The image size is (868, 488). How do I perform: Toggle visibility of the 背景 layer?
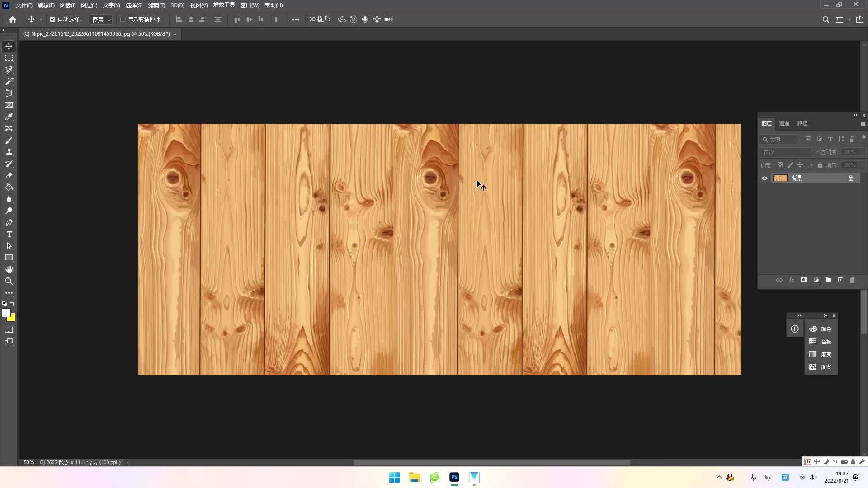(x=764, y=178)
